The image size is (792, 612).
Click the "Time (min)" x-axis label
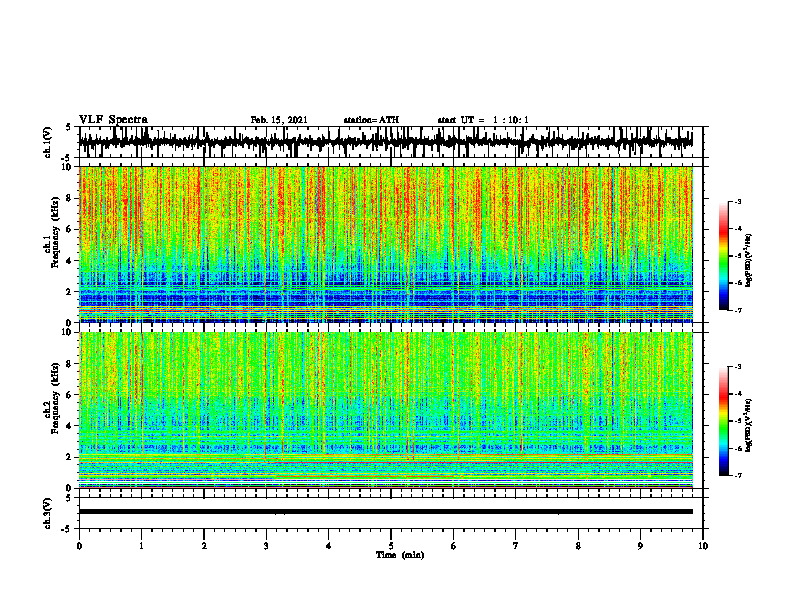coord(400,555)
